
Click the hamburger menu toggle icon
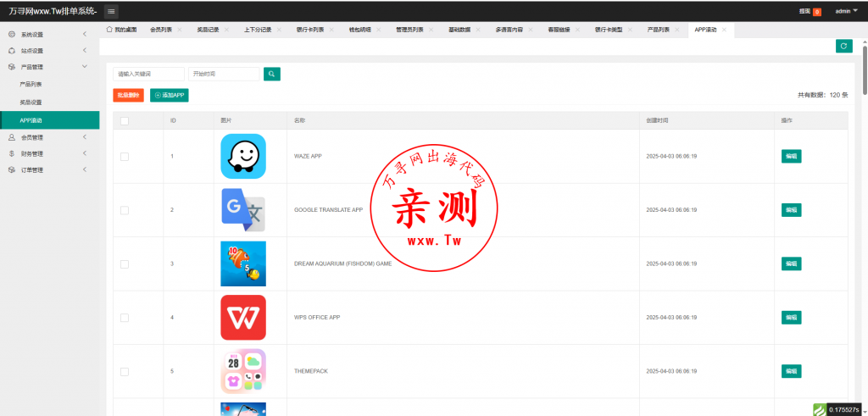click(x=111, y=12)
